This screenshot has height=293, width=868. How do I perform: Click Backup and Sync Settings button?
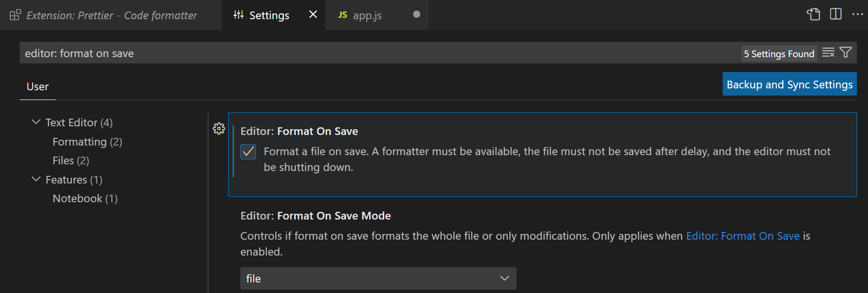(789, 85)
